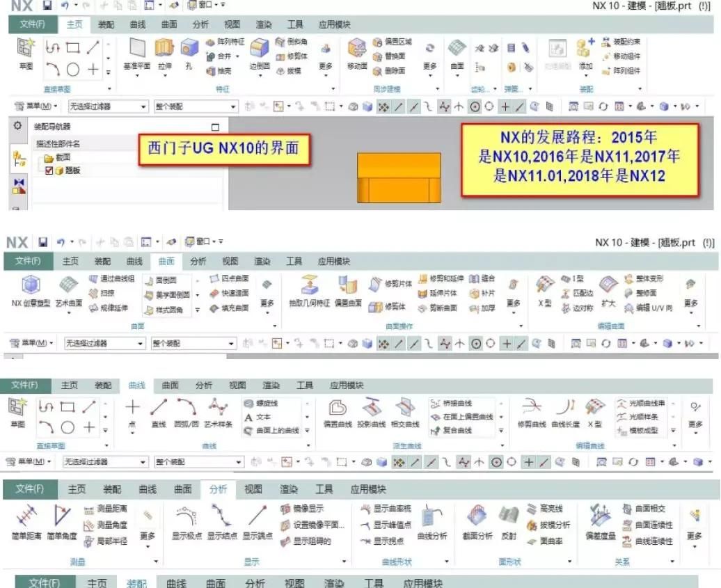721x588 pixels.
Task: Open 渲染 tab above the 简单距离 ribbon
Action: [289, 489]
